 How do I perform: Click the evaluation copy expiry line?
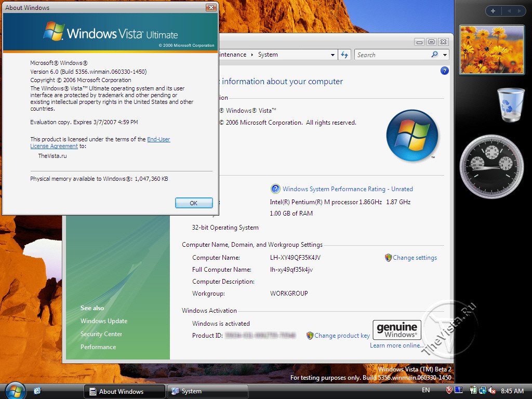pos(84,122)
